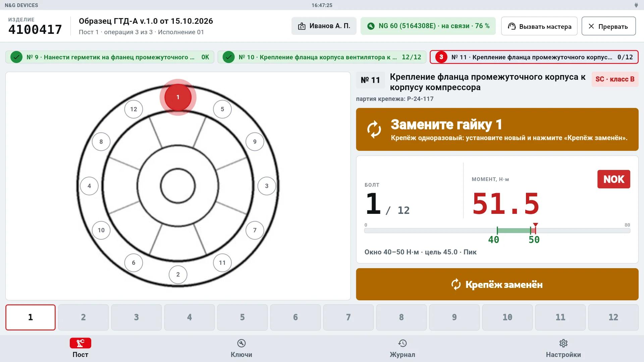Screen dimensions: 644x362
Task: Open step № 9 Нанести герметик tab
Action: tap(110, 57)
